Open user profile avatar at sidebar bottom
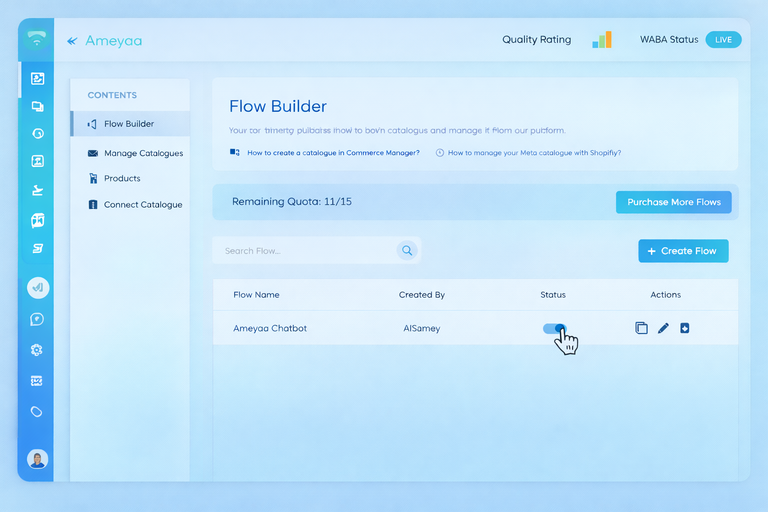The image size is (768, 512). pyautogui.click(x=37, y=459)
